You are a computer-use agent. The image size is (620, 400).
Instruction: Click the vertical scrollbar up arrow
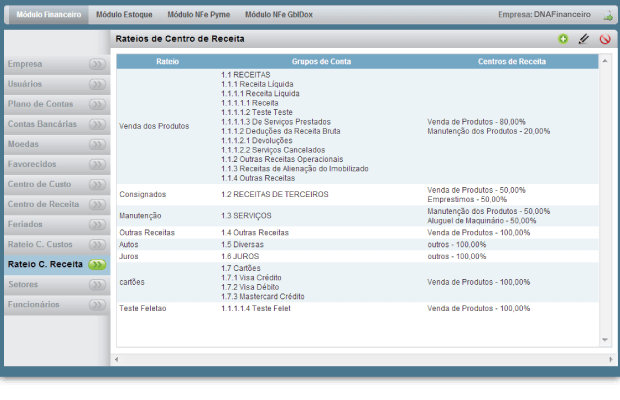pyautogui.click(x=604, y=61)
